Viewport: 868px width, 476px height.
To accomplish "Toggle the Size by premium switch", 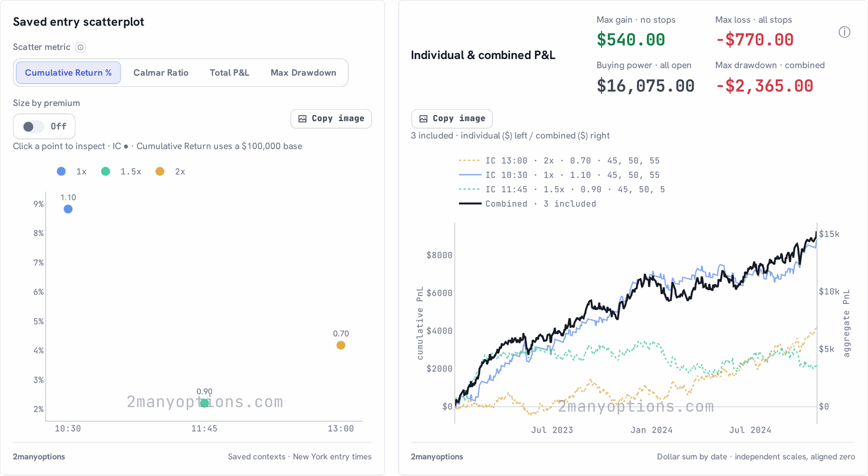I will 34,126.
